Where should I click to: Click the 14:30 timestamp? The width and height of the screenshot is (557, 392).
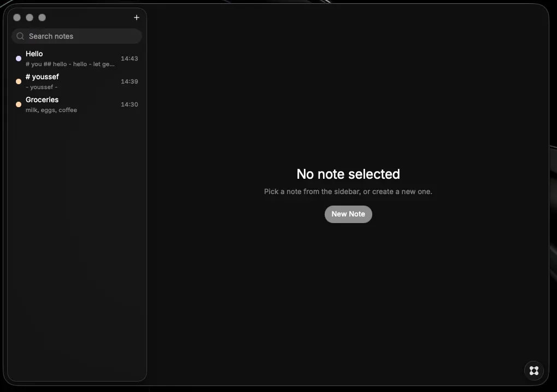[130, 104]
